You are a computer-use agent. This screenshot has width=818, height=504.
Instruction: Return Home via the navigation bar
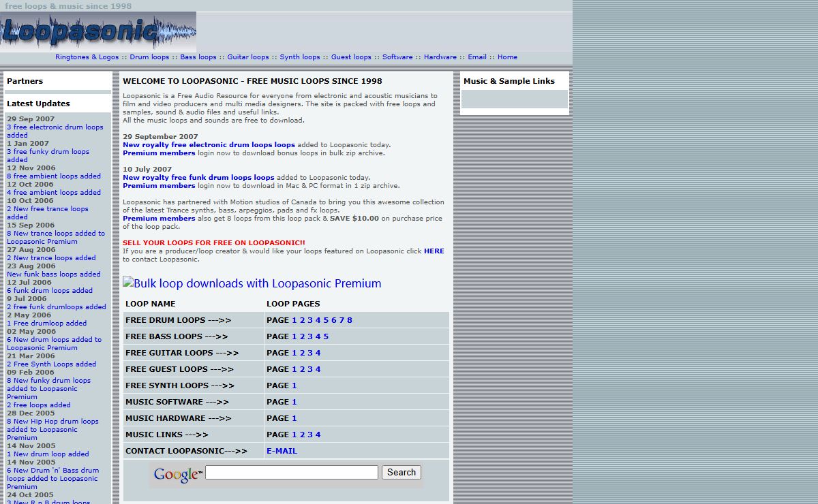507,57
